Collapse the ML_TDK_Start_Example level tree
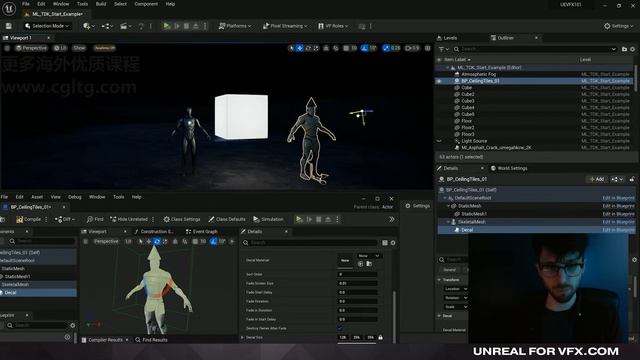 pyautogui.click(x=448, y=68)
